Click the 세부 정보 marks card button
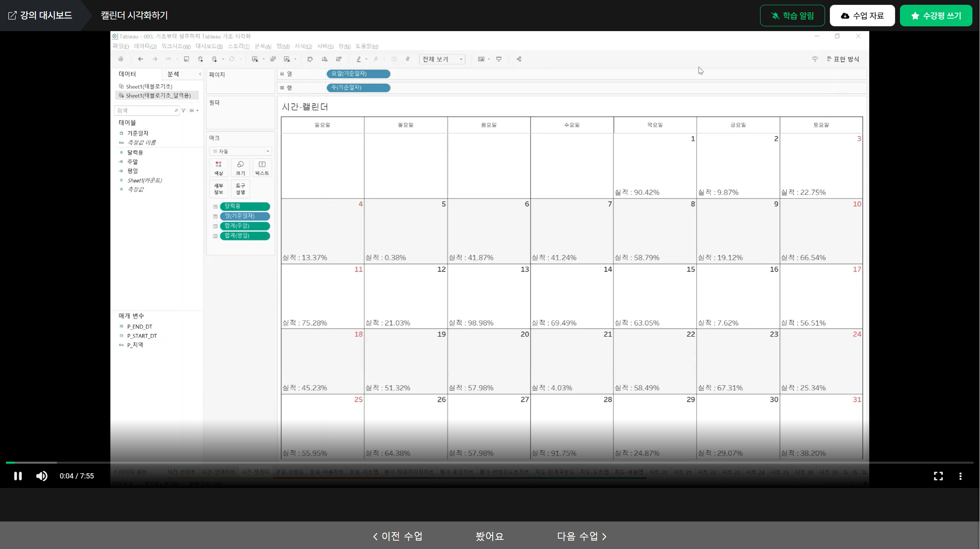This screenshot has height=549, width=980. coord(219,189)
